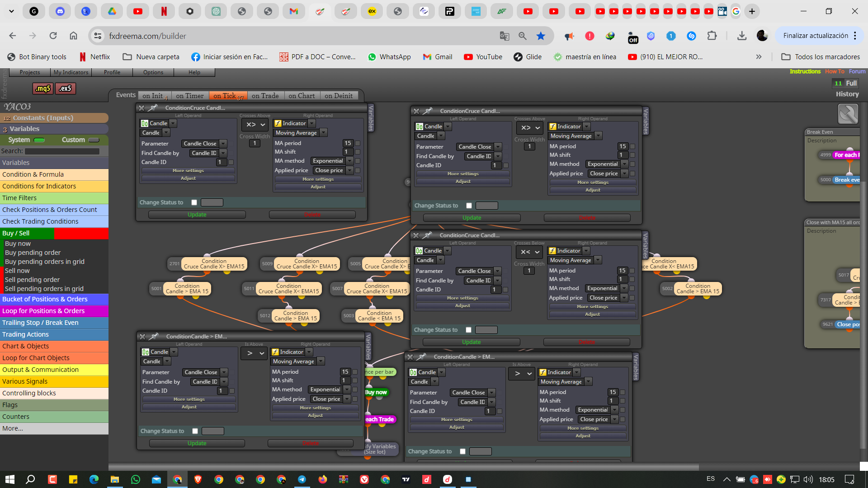Reload the fxdreema builder page
This screenshot has width=868, height=488.
(x=53, y=36)
